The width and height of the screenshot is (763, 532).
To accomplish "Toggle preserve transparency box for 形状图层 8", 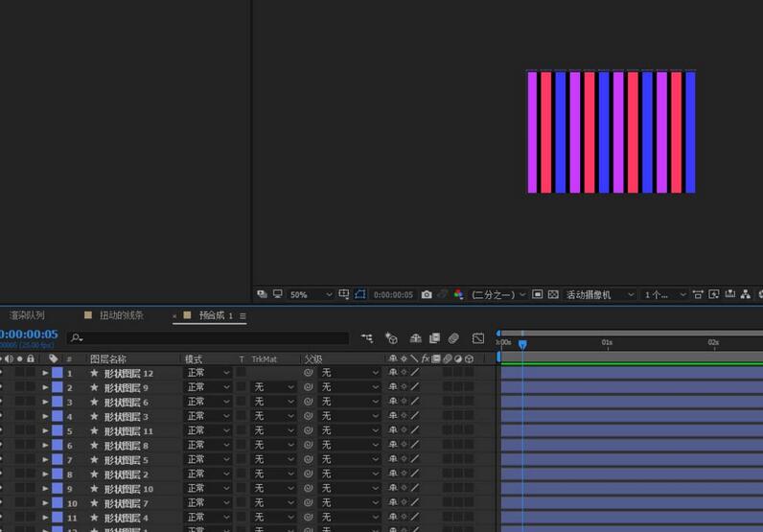I will (242, 445).
